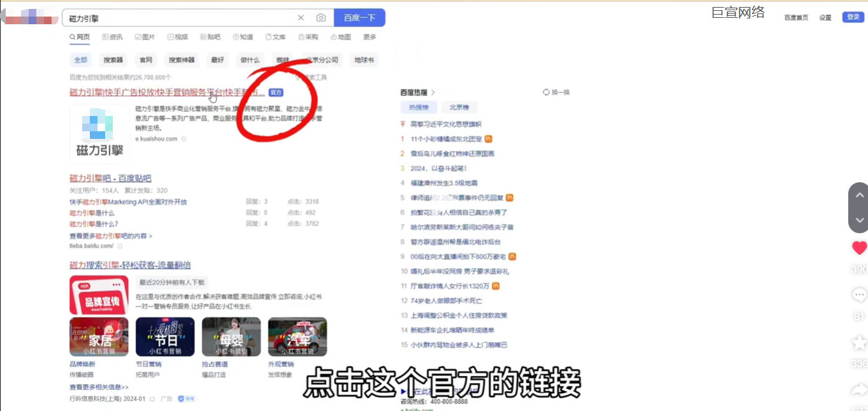Open hot search 哈尔滨劳斯莱斯大哥问如何练夹子音
Viewport: 868px width, 411px height.
tap(462, 227)
